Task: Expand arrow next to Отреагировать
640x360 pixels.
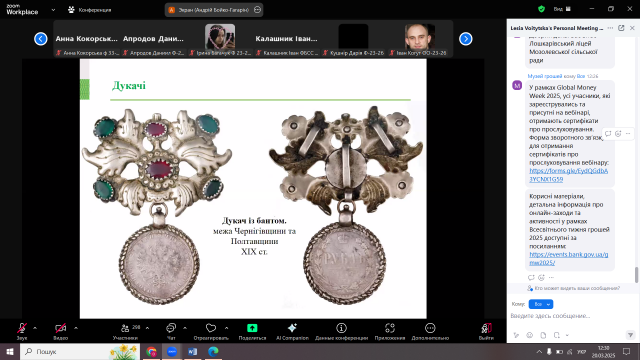Action: pos(227,328)
